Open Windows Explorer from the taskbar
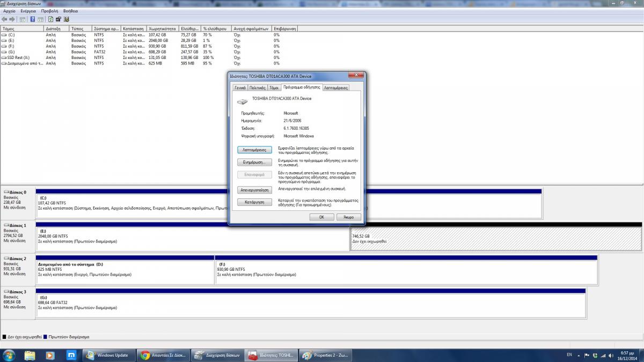The height and width of the screenshot is (362, 644). pos(30,355)
